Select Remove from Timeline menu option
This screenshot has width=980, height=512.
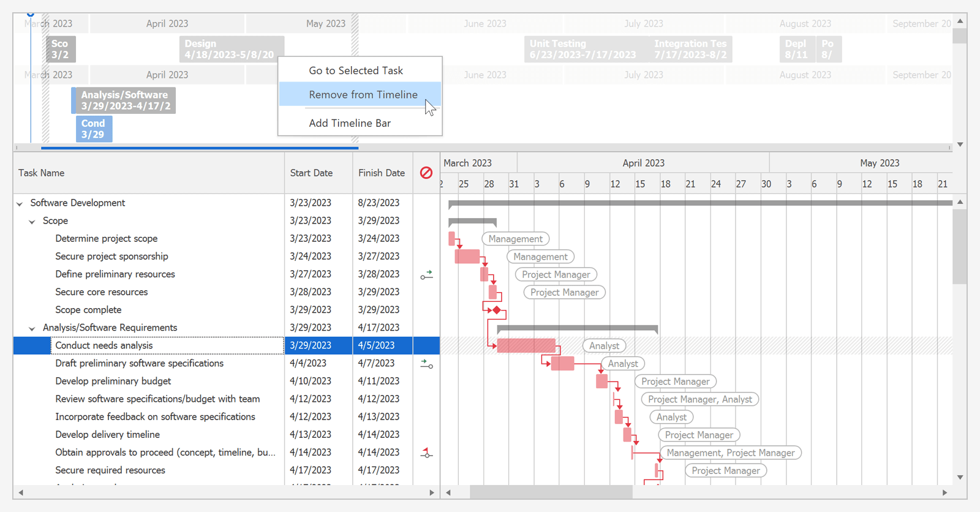pos(363,94)
